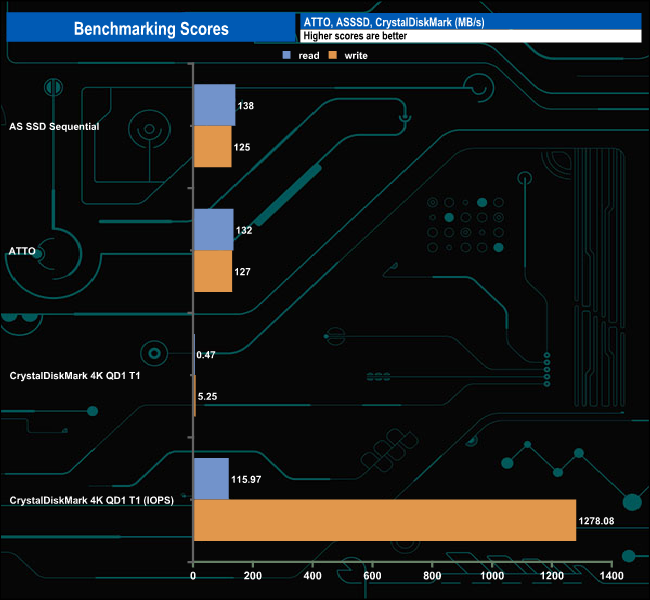Click the Benchmarking Scores title

point(151,29)
